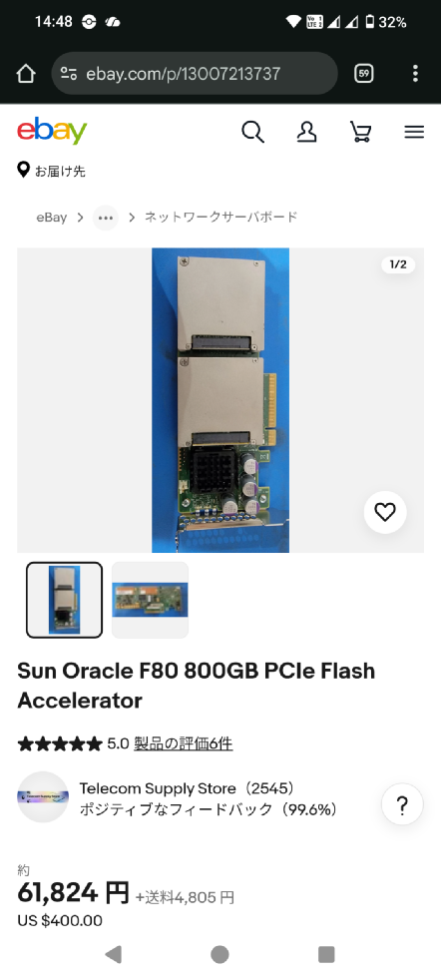Screen dimensions: 441x980
Task: Expand the collapsed breadcrumb ellipsis
Action: (x=106, y=218)
